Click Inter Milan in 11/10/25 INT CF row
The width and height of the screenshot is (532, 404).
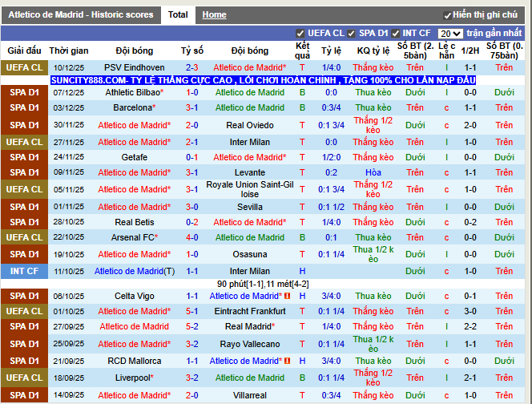tap(250, 271)
